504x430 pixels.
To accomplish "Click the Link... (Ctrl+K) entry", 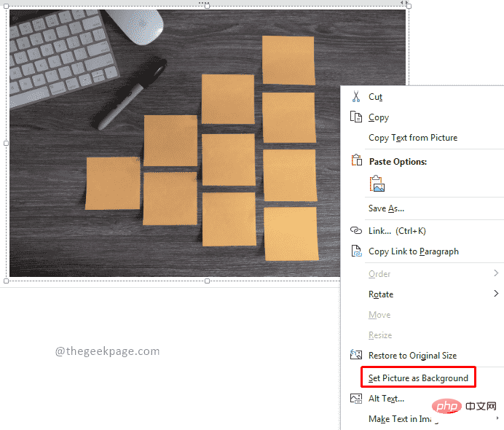I will 397,231.
